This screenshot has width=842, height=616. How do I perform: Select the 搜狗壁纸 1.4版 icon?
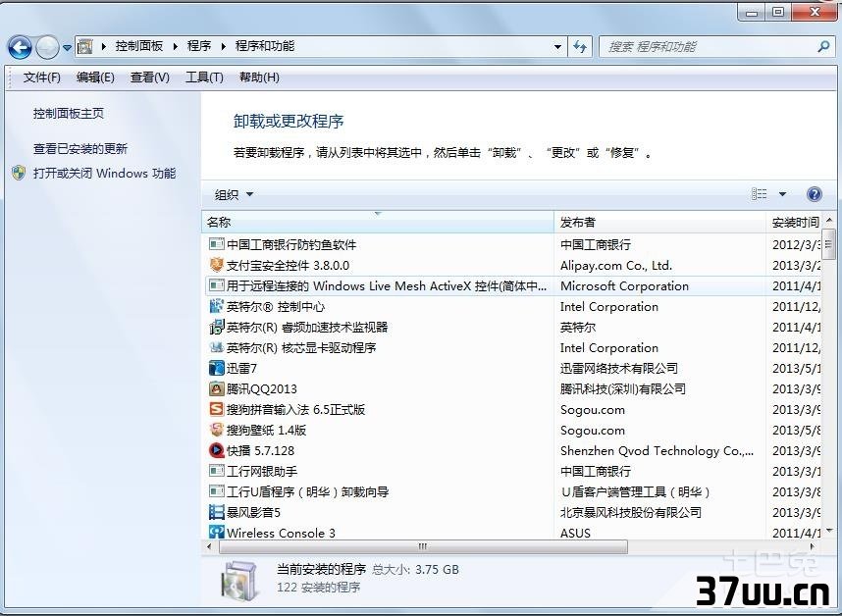[217, 430]
